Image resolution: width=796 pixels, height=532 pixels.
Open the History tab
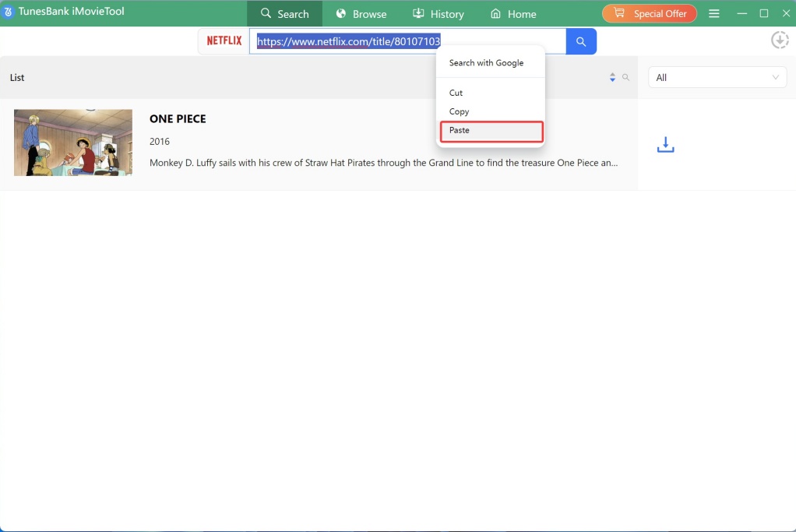[438, 14]
